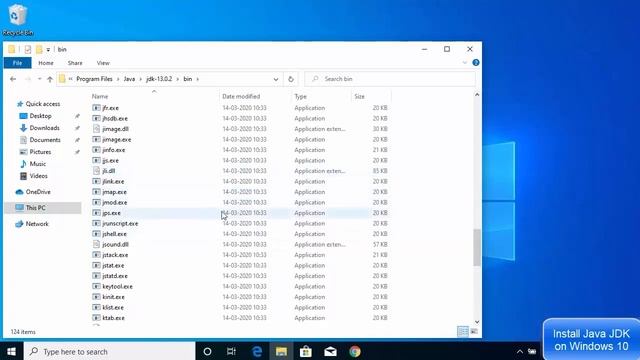Switch to Large icons view in status bar

tap(474, 331)
